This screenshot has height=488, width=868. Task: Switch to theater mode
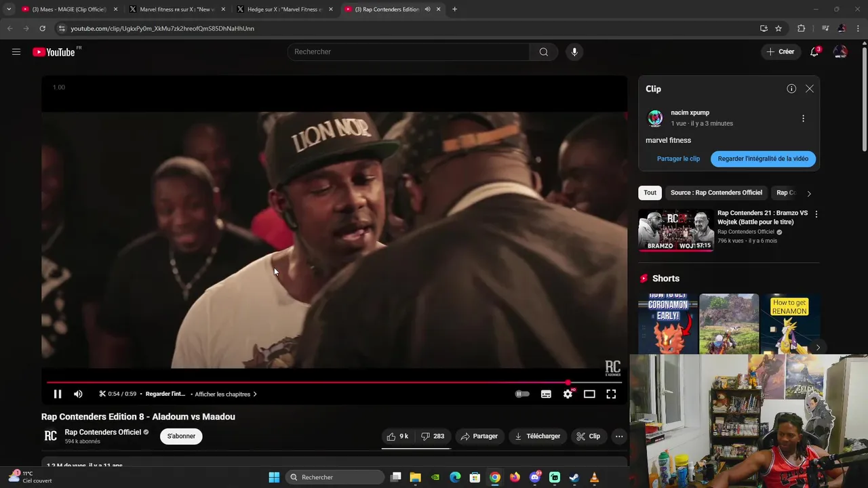coord(589,394)
